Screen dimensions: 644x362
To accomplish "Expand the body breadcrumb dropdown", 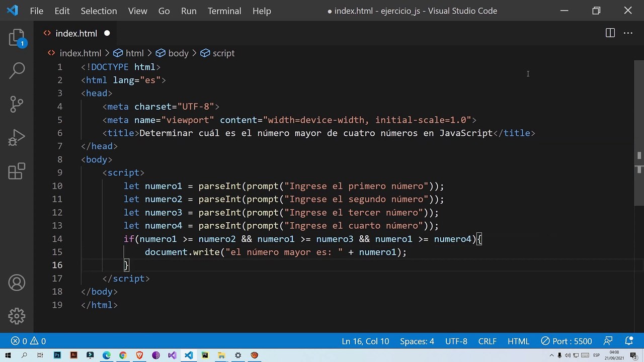I will (172, 53).
